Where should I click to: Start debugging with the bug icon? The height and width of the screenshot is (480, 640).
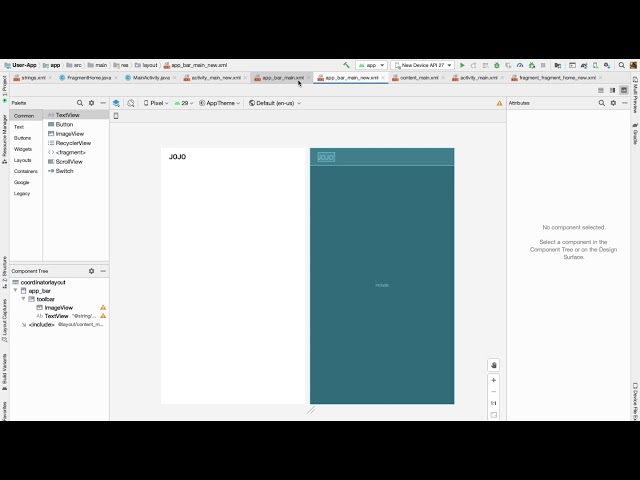tap(497, 65)
